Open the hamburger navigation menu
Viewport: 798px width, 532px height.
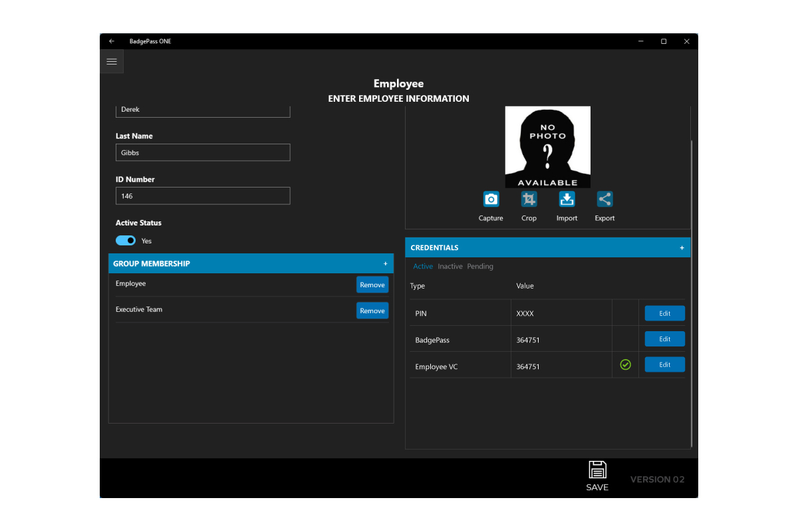112,61
